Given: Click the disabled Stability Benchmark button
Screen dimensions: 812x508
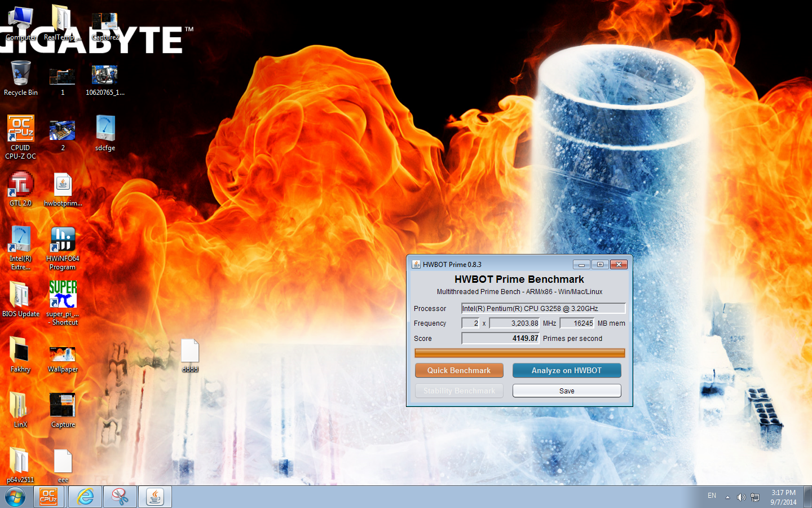Looking at the screenshot, I should pos(459,391).
